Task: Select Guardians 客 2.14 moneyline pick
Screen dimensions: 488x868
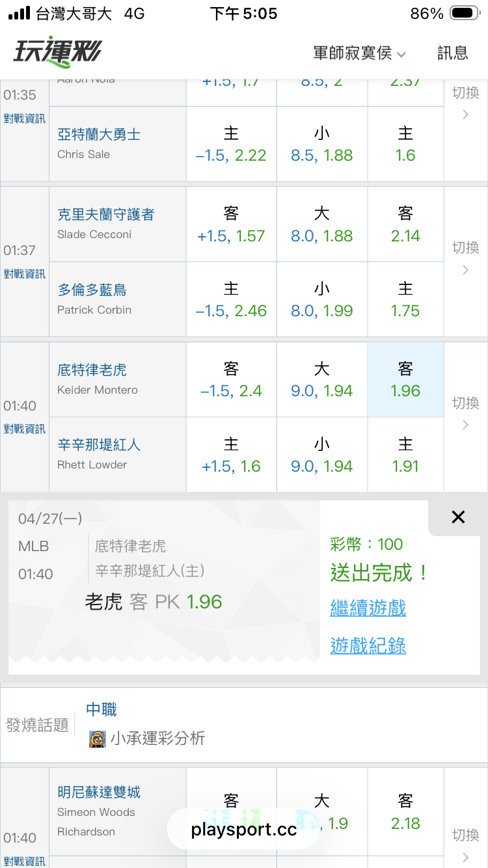Action: click(x=405, y=224)
